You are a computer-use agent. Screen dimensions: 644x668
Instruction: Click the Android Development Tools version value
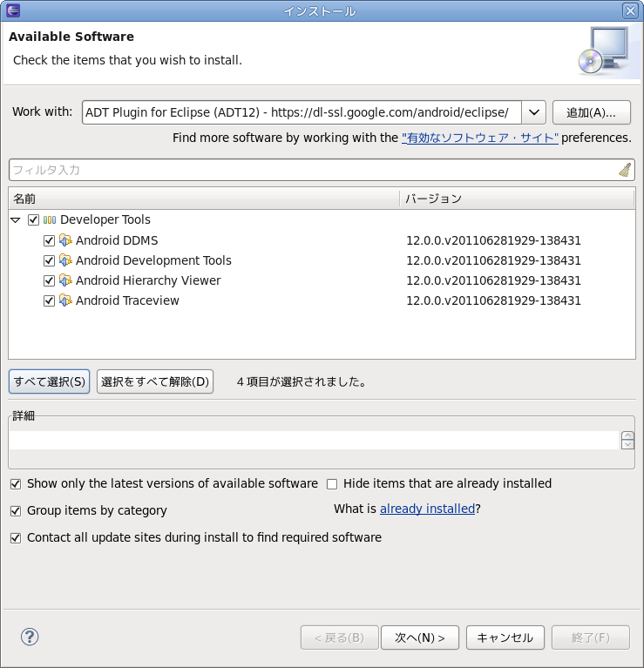[493, 260]
